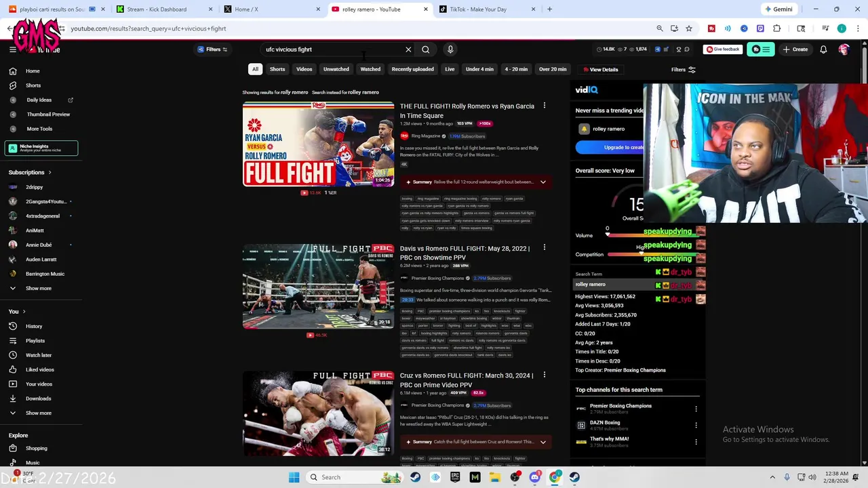Open Shorts in the sidebar

[x=33, y=85]
